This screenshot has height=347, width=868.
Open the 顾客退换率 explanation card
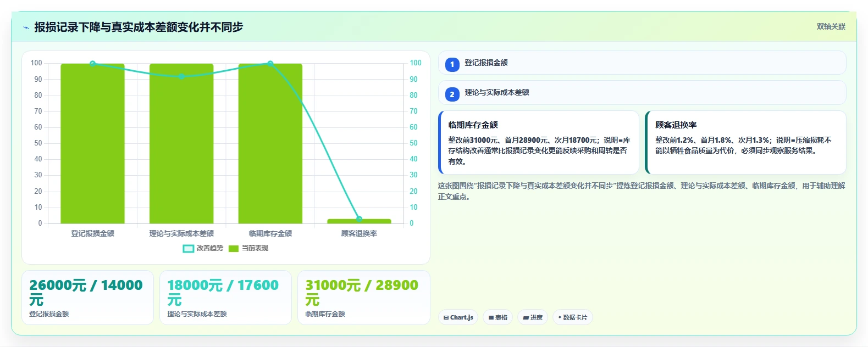745,143
